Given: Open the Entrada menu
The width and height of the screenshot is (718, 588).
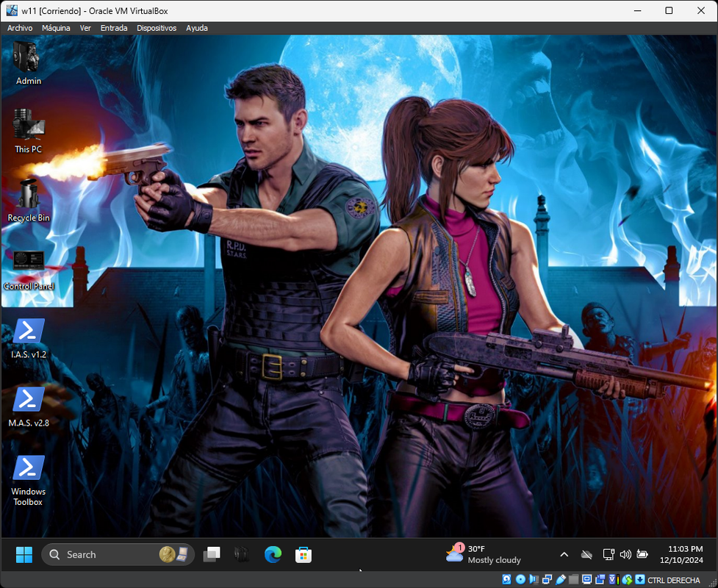Looking at the screenshot, I should pyautogui.click(x=114, y=28).
